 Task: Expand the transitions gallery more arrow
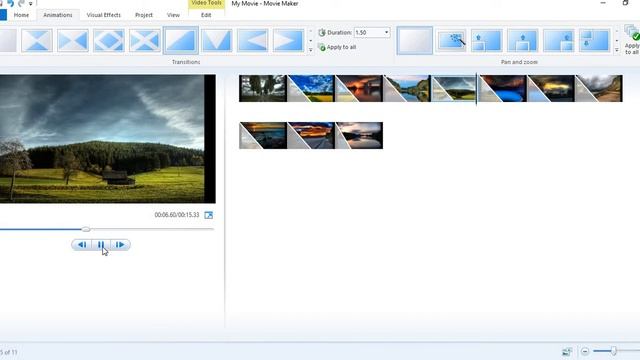tap(310, 50)
